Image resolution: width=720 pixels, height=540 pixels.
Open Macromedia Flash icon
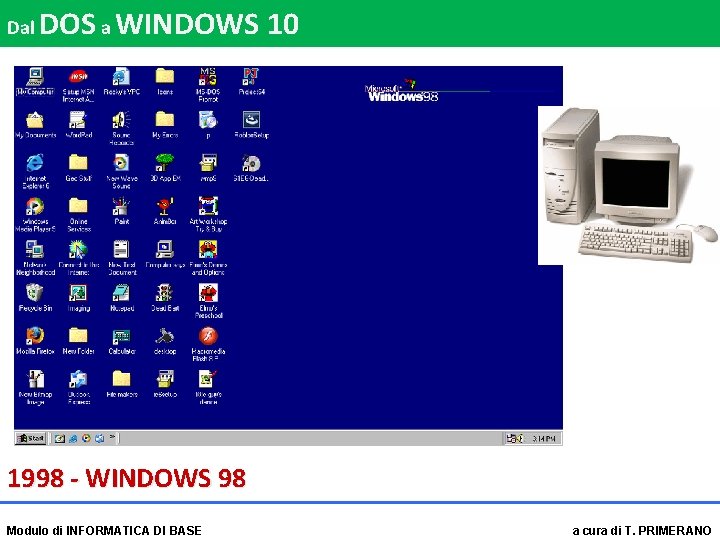click(208, 344)
